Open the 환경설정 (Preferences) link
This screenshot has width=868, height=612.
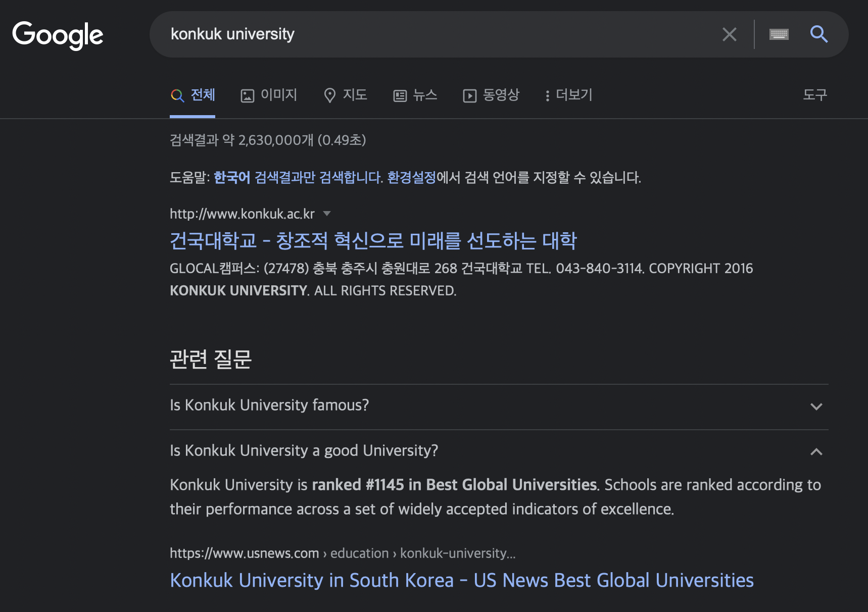click(x=411, y=178)
